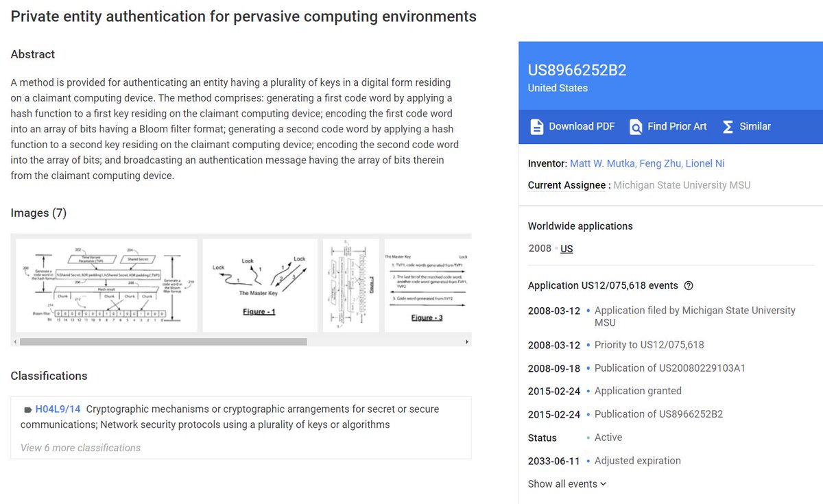Expand View 6 more classifications
Image resolution: width=823 pixels, height=504 pixels.
point(80,448)
